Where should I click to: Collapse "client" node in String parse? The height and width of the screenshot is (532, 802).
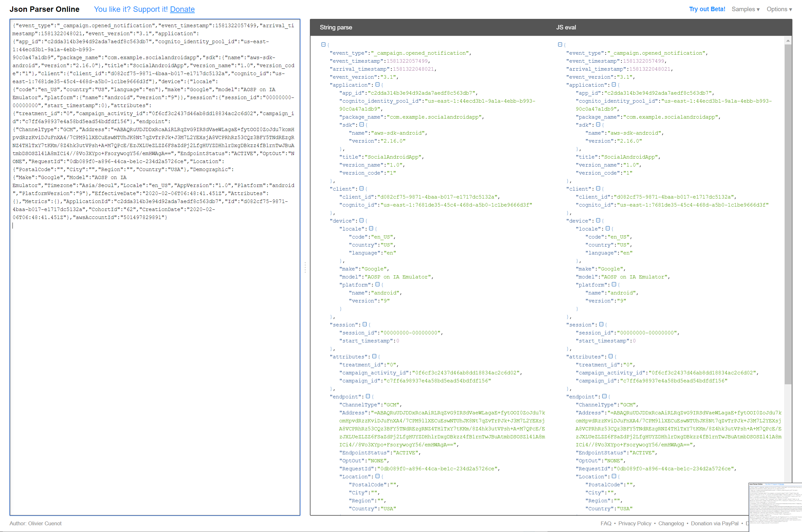tap(361, 188)
